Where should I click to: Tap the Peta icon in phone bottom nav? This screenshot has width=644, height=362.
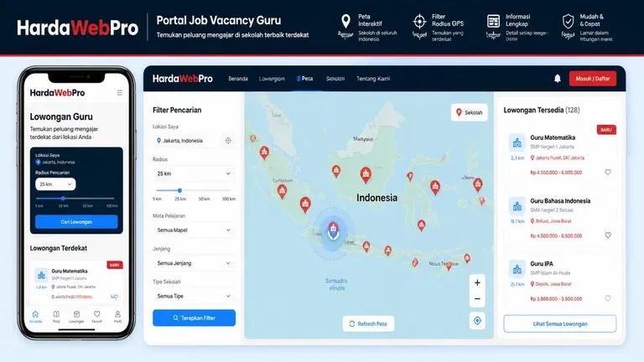point(56,314)
